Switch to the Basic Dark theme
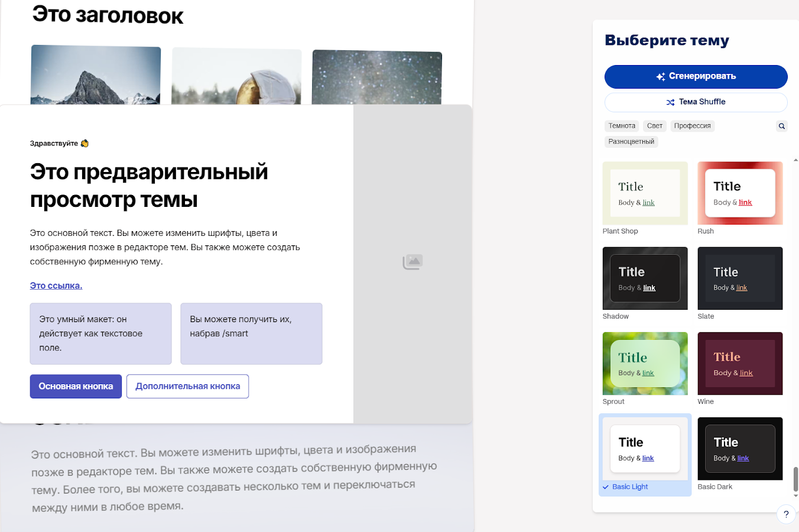The height and width of the screenshot is (532, 799). coord(740,449)
